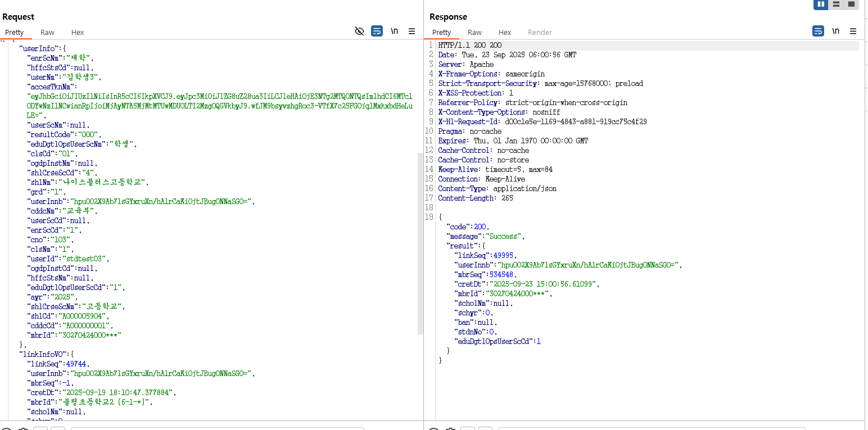Click the Pragma: no-cache header line

tap(470, 131)
